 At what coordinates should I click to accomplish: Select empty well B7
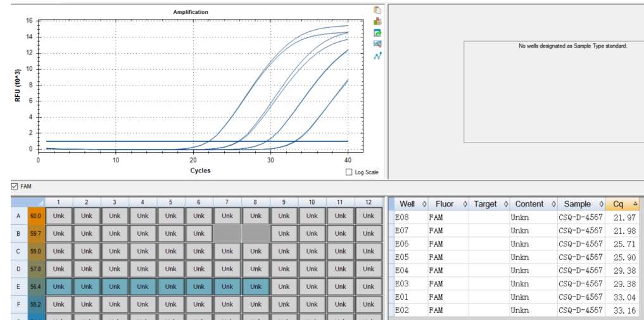227,234
